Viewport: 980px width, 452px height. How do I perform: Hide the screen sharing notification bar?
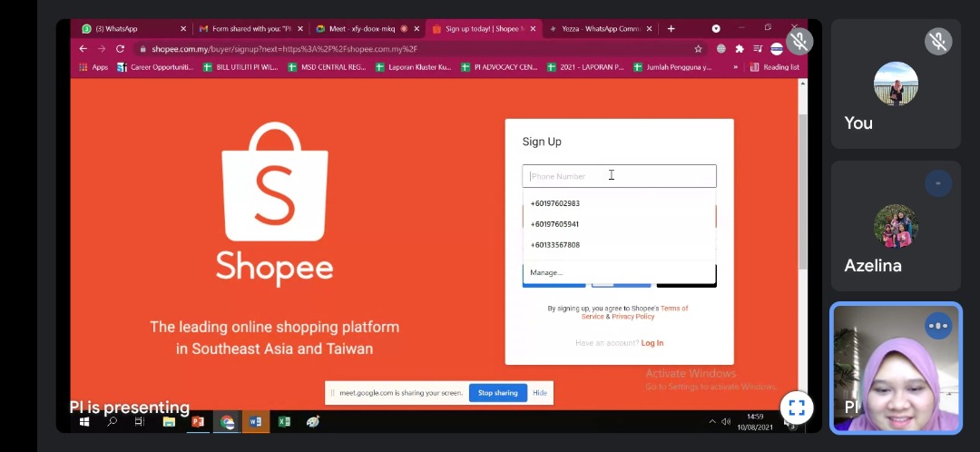(x=540, y=393)
